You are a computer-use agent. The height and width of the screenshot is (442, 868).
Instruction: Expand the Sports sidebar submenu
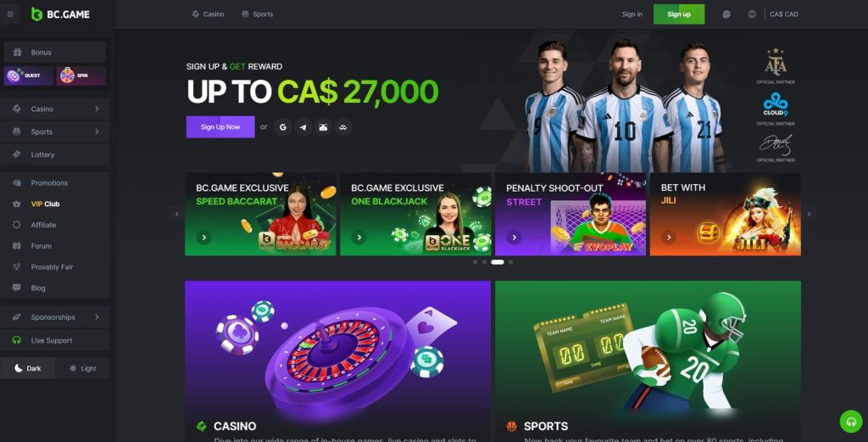click(55, 131)
